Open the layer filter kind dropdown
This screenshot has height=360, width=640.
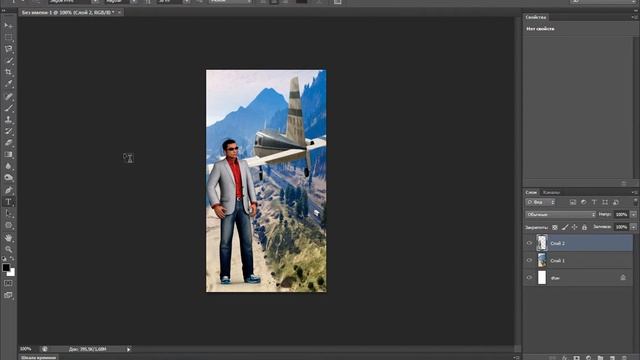pyautogui.click(x=540, y=202)
